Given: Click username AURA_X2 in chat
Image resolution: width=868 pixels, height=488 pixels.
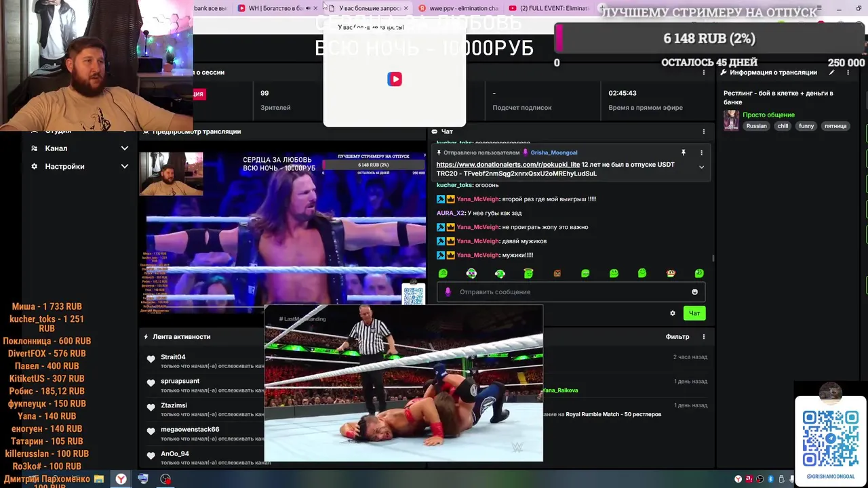Looking at the screenshot, I should [x=450, y=213].
